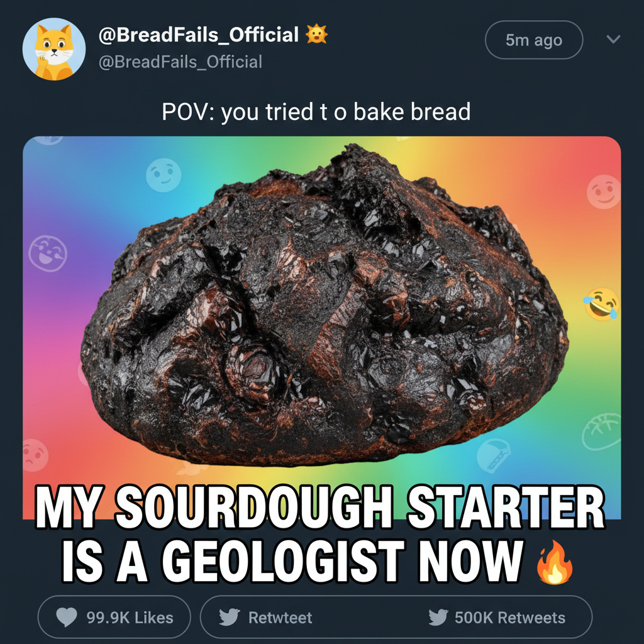Click the bird icon beside "500K Retweets"
The image size is (644, 644).
point(438,618)
